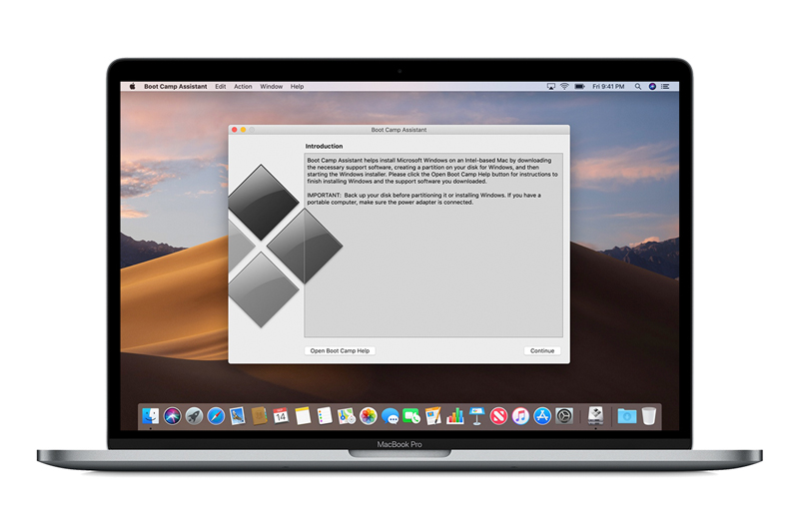This screenshot has width=799, height=532.
Task: Open the Window menu
Action: click(271, 87)
